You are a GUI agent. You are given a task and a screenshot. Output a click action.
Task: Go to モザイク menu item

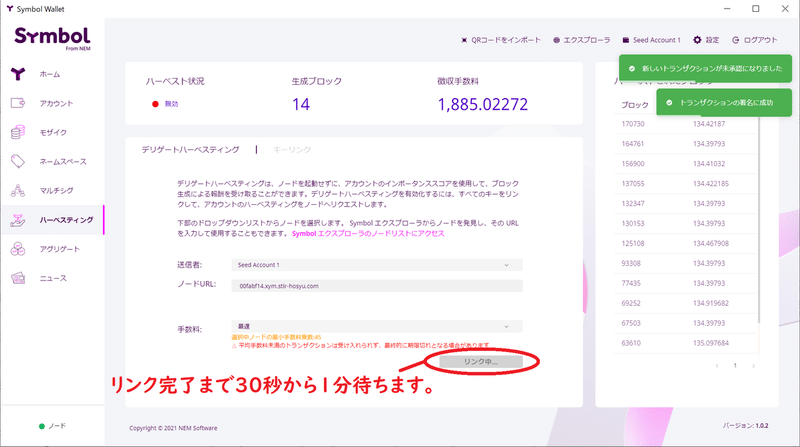tap(54, 132)
